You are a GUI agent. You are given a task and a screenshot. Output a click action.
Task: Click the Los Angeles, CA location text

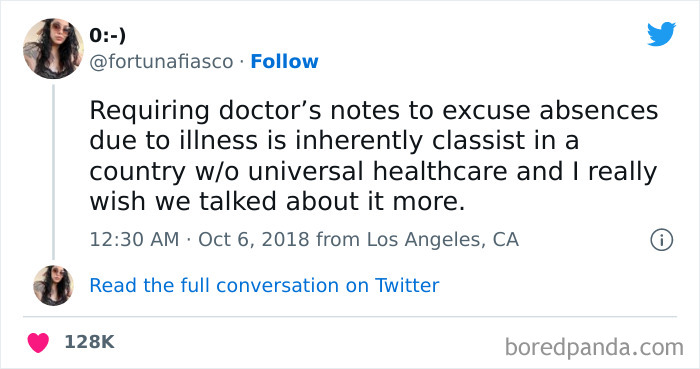442,240
